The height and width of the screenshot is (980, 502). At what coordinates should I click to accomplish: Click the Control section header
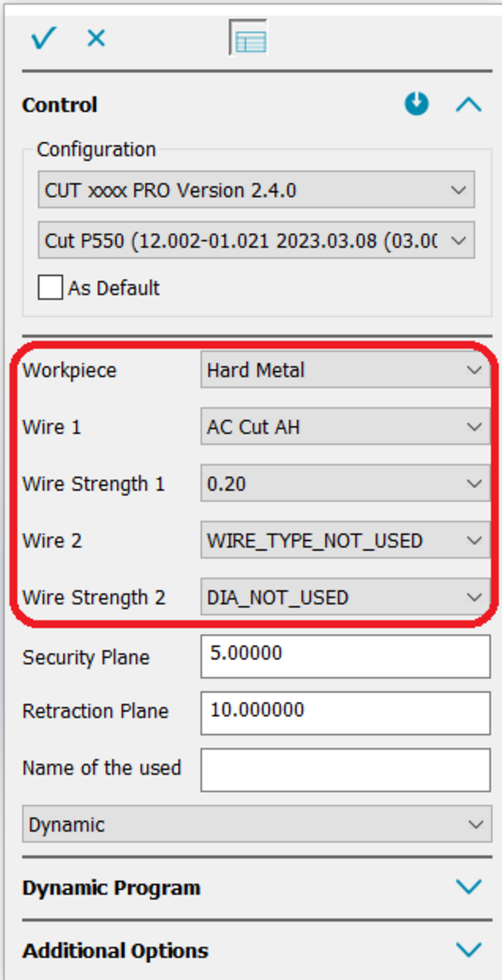[60, 105]
